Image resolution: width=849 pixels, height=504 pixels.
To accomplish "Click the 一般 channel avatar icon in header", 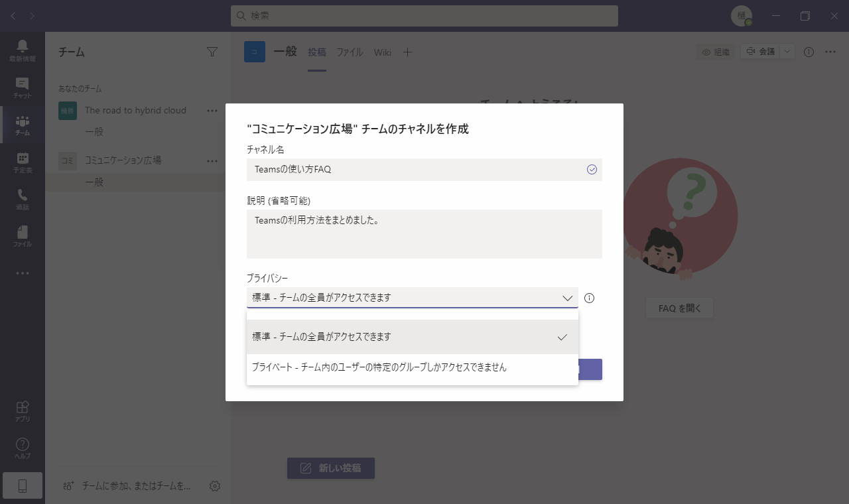I will 255,52.
